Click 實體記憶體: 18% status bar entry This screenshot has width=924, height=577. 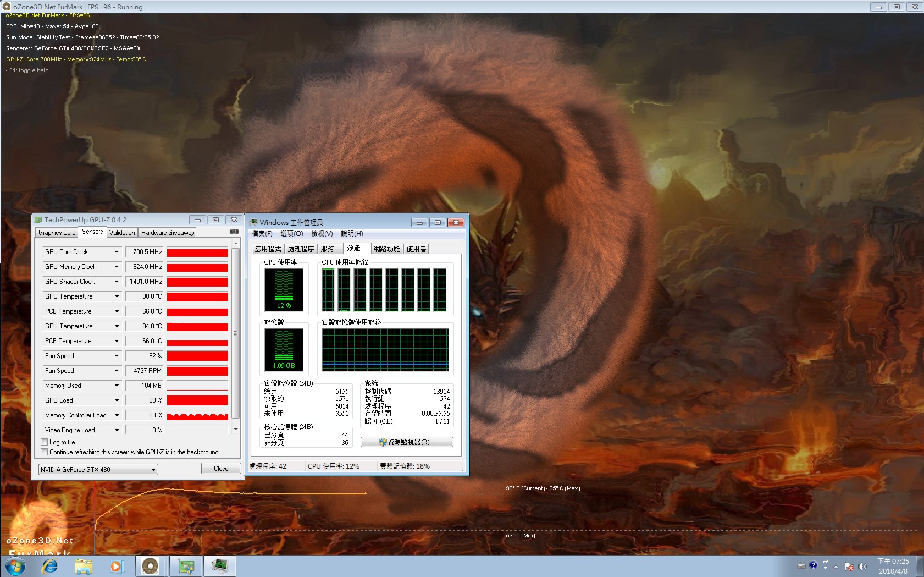click(x=405, y=466)
